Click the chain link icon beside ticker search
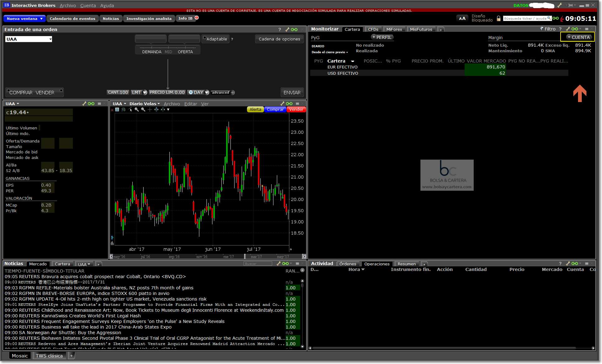 [x=556, y=18]
